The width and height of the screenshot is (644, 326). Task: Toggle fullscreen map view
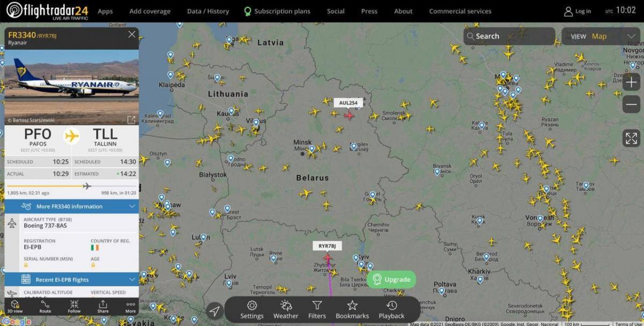(631, 138)
